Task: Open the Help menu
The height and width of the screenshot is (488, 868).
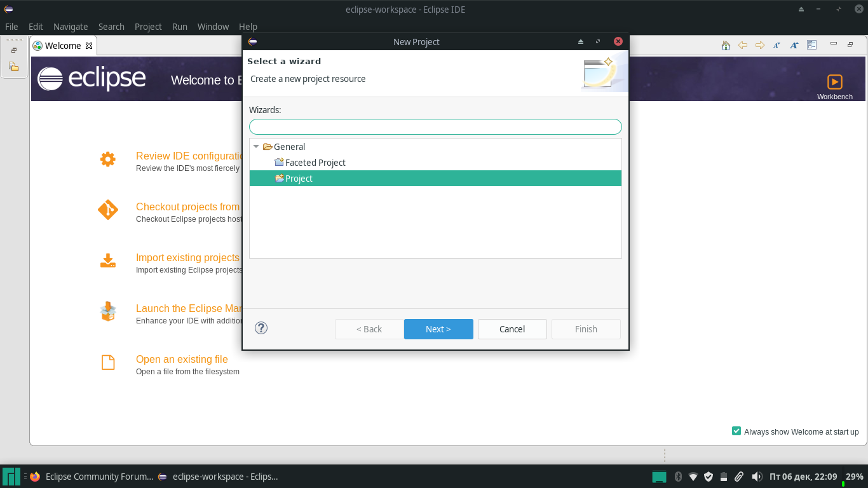Action: [x=248, y=27]
